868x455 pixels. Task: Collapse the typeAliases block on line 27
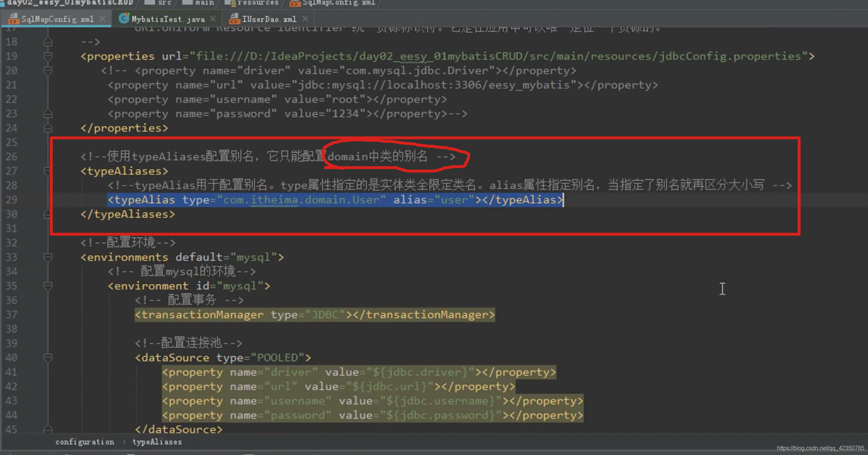click(x=47, y=171)
